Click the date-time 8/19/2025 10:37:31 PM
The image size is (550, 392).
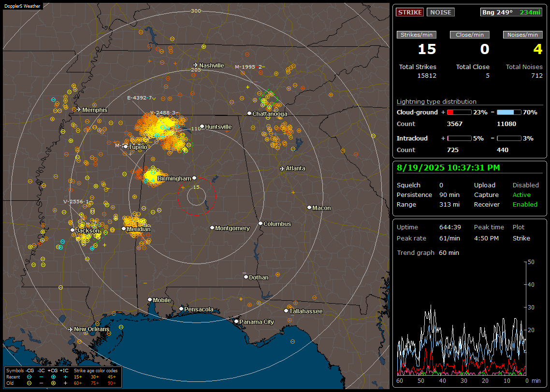[x=449, y=168]
